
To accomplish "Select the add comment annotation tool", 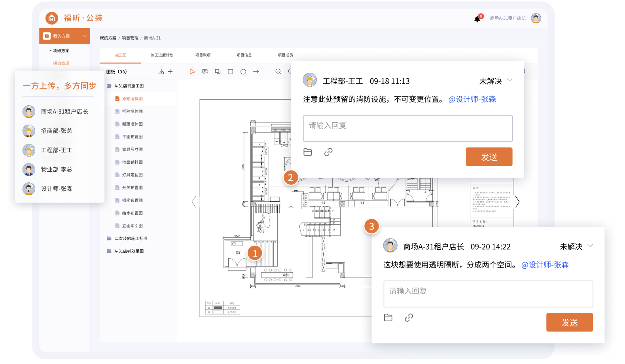I will click(205, 72).
